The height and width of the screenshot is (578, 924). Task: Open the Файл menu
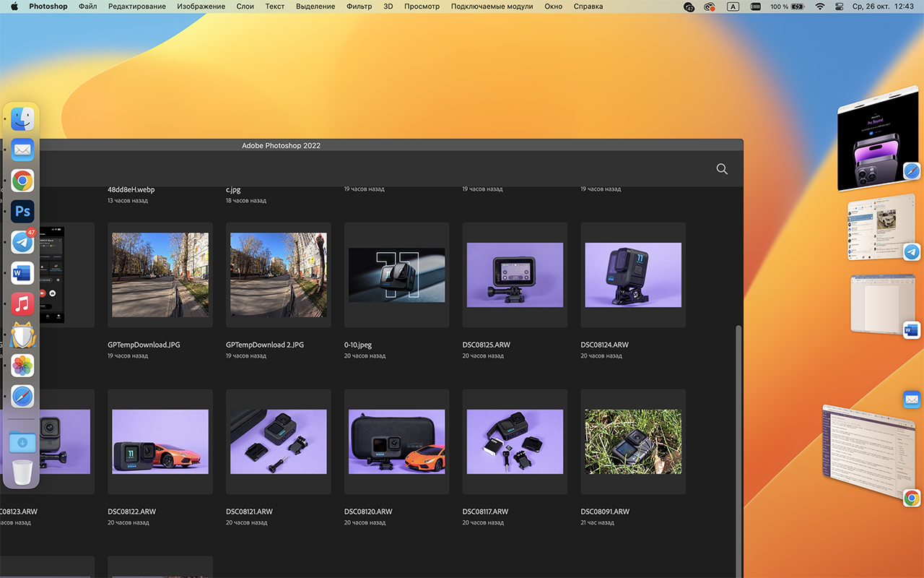pyautogui.click(x=87, y=7)
